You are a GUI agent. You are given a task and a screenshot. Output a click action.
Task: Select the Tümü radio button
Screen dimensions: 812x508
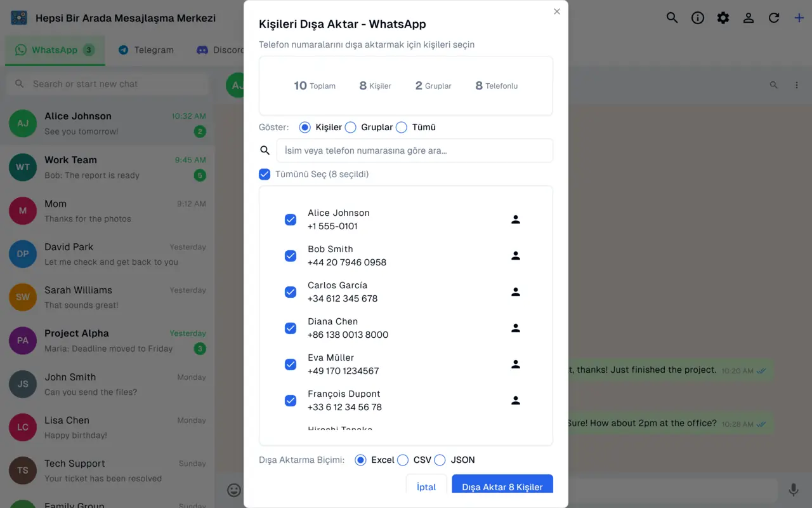coord(401,127)
